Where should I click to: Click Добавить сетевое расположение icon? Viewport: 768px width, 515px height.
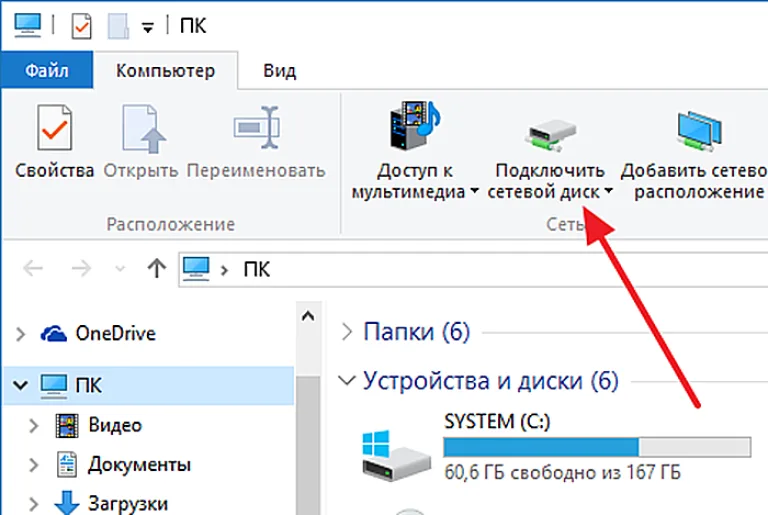[699, 130]
